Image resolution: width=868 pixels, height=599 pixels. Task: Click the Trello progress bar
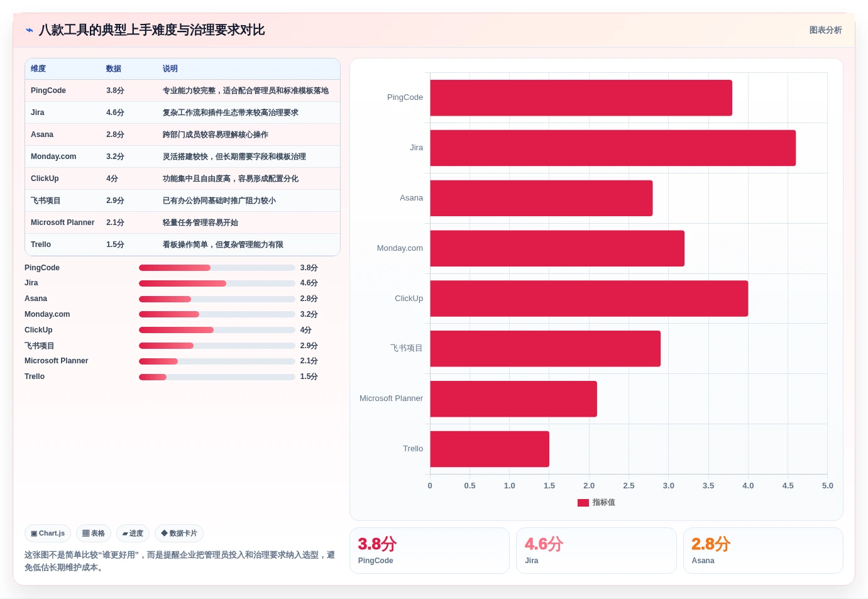tap(217, 377)
